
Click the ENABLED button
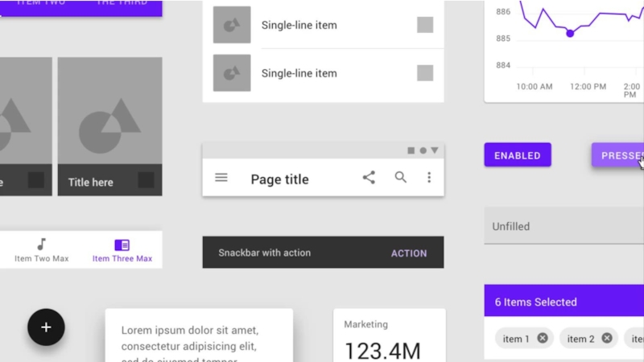pos(518,155)
